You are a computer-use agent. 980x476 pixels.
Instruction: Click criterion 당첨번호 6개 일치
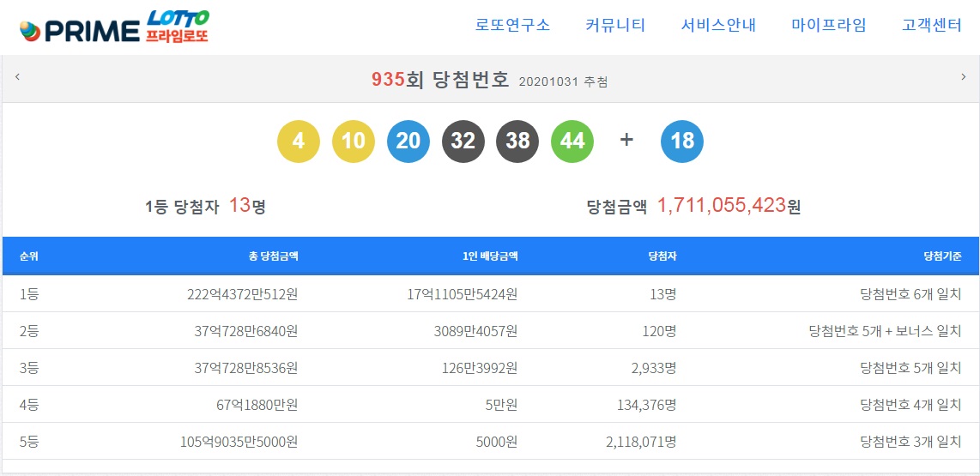[x=910, y=295]
